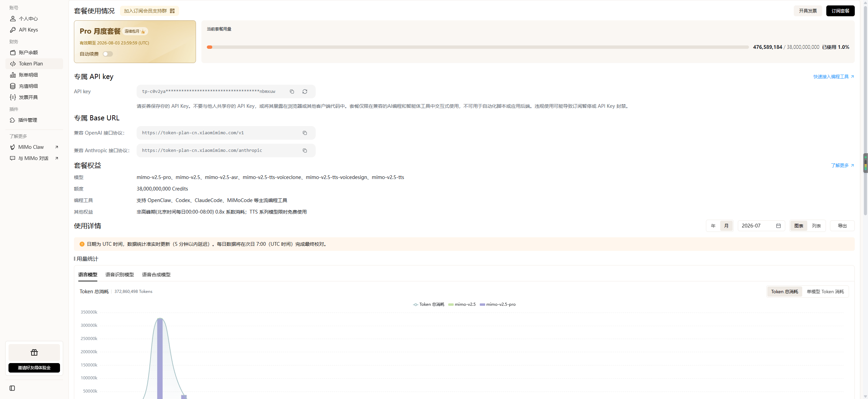This screenshot has width=868, height=399.
Task: Select 语言模型 tab
Action: point(88,275)
